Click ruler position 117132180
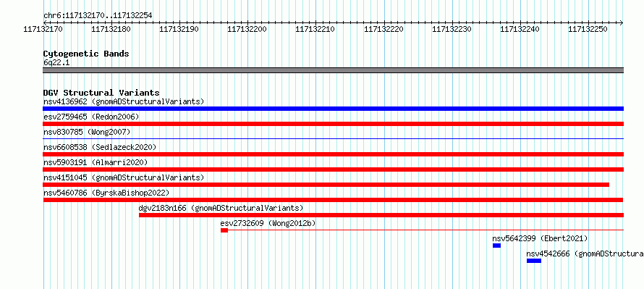 (x=111, y=30)
